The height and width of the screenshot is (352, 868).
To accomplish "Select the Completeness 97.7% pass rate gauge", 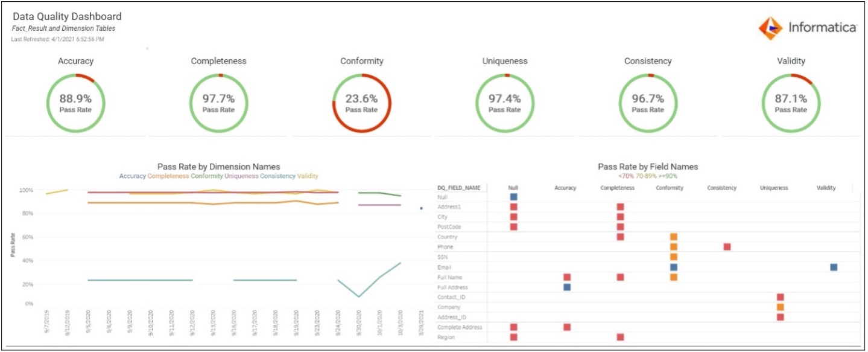I will [218, 103].
